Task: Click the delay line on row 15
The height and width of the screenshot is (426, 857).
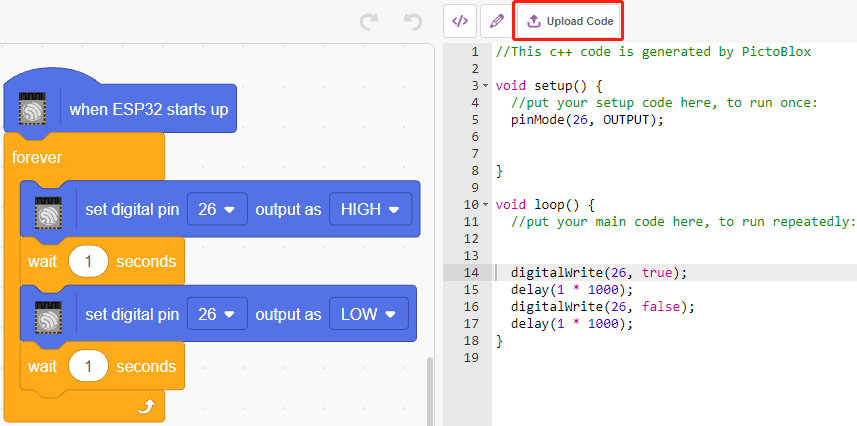Action: [572, 289]
